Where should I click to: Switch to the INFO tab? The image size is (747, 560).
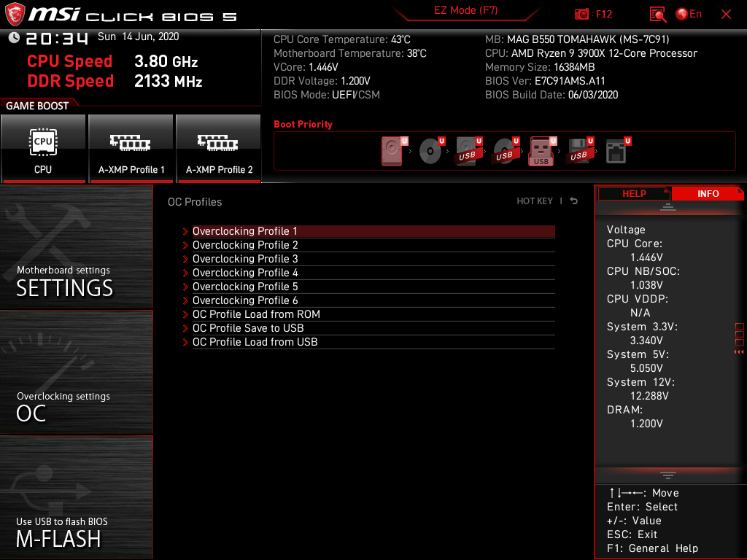pyautogui.click(x=708, y=194)
